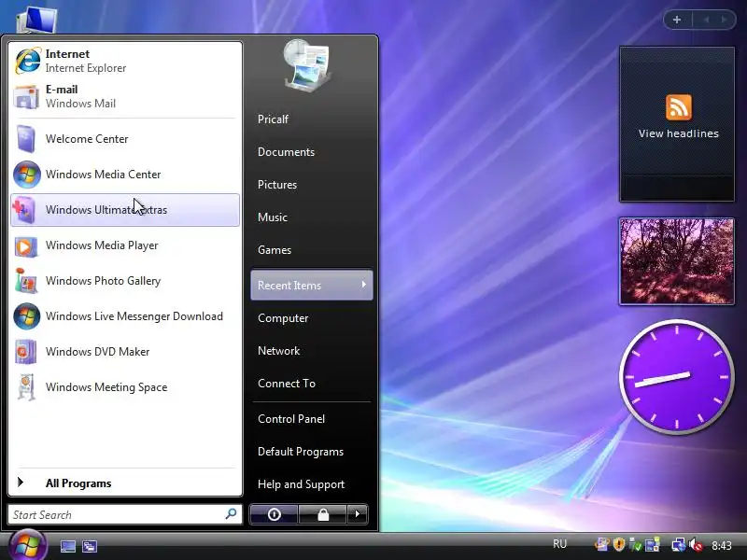Click the Start orb button
747x560 pixels.
point(28,546)
